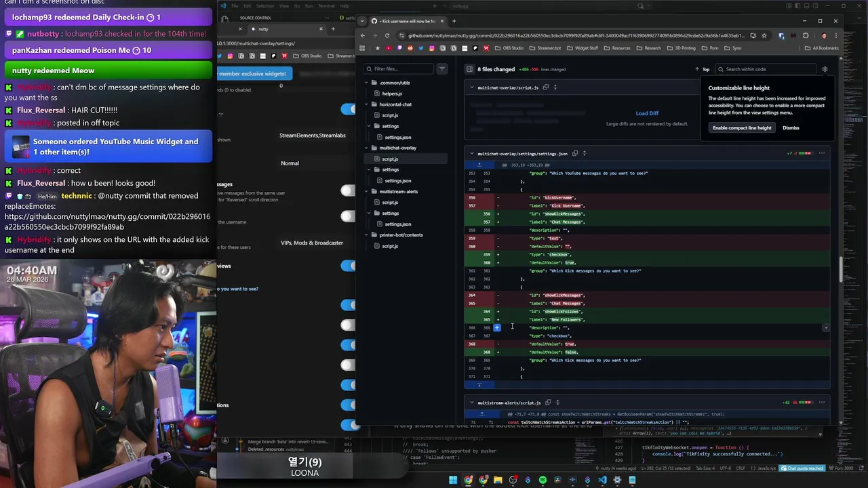868x488 pixels.
Task: Collapse the multistream-alerts/script.js diff section
Action: coord(472,403)
